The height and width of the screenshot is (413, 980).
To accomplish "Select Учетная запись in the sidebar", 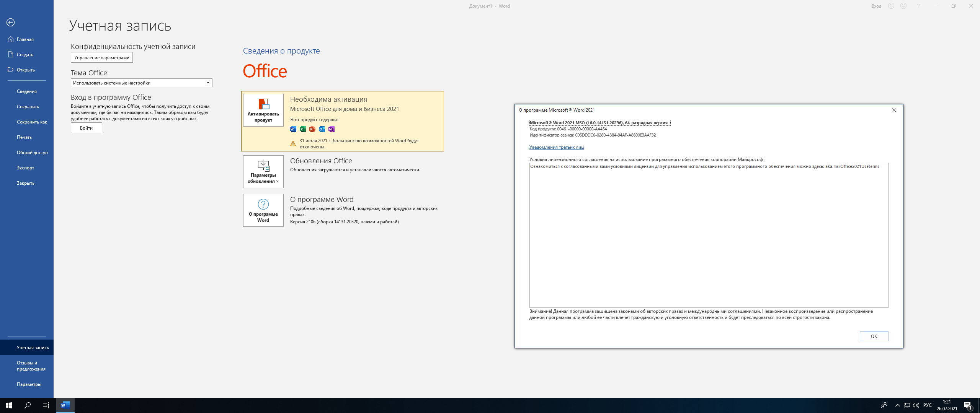I will pyautogui.click(x=27, y=348).
